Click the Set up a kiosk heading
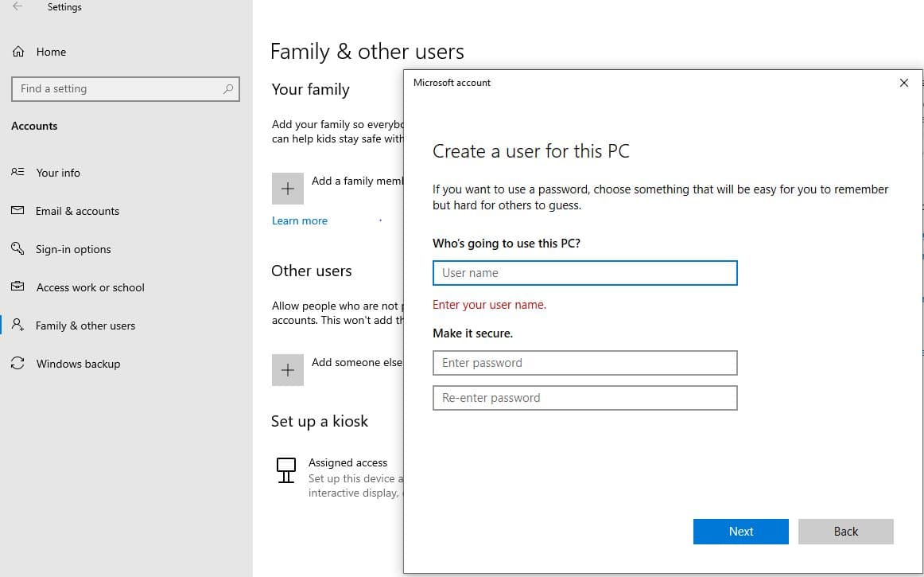The height and width of the screenshot is (577, 924). click(320, 421)
